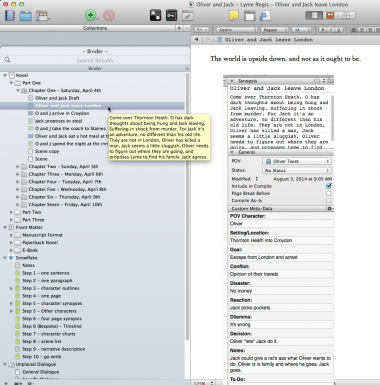Remove collection with the minus button

click(187, 28)
